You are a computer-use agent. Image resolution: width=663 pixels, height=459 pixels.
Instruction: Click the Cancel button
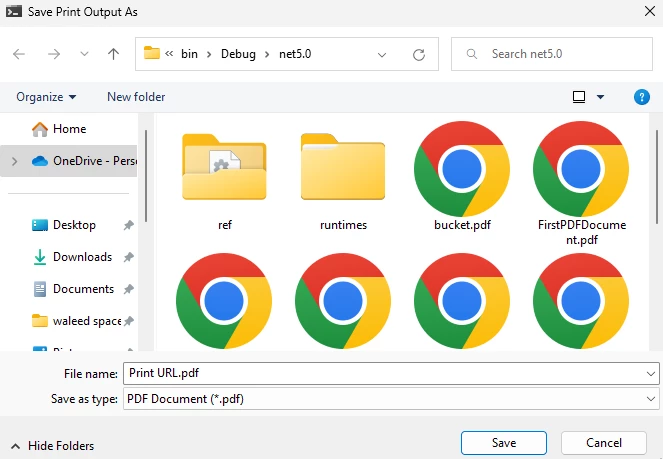pos(605,443)
